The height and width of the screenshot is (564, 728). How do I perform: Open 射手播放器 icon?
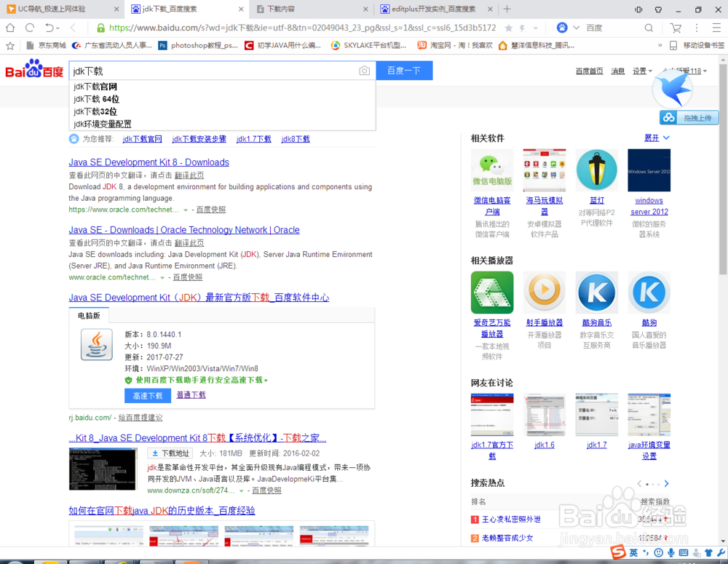point(544,293)
